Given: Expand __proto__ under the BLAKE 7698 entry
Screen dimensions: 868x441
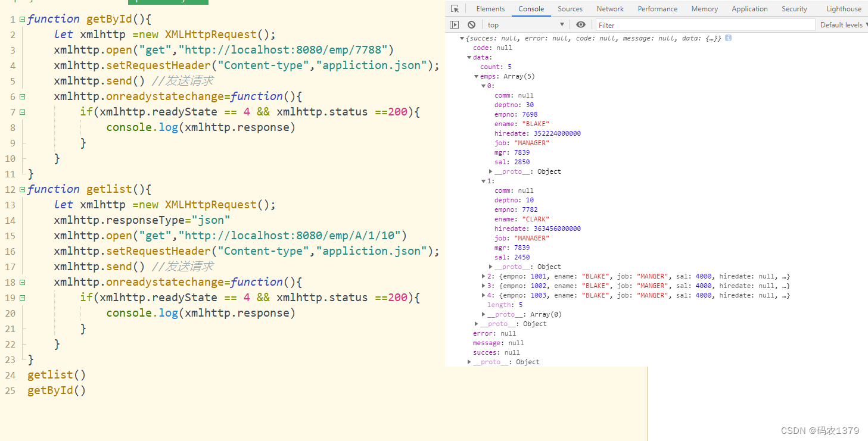Looking at the screenshot, I should (491, 171).
